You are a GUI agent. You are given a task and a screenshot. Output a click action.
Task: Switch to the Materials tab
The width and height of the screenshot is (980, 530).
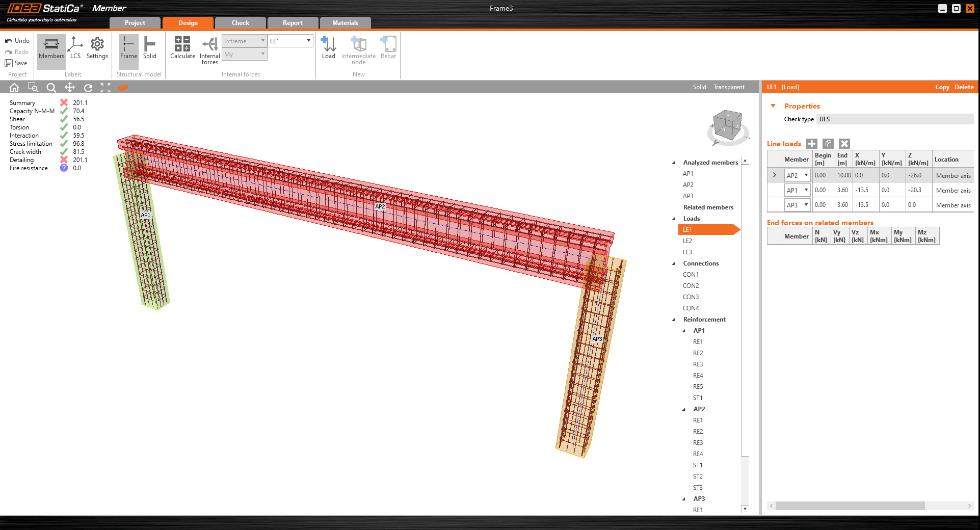[346, 23]
